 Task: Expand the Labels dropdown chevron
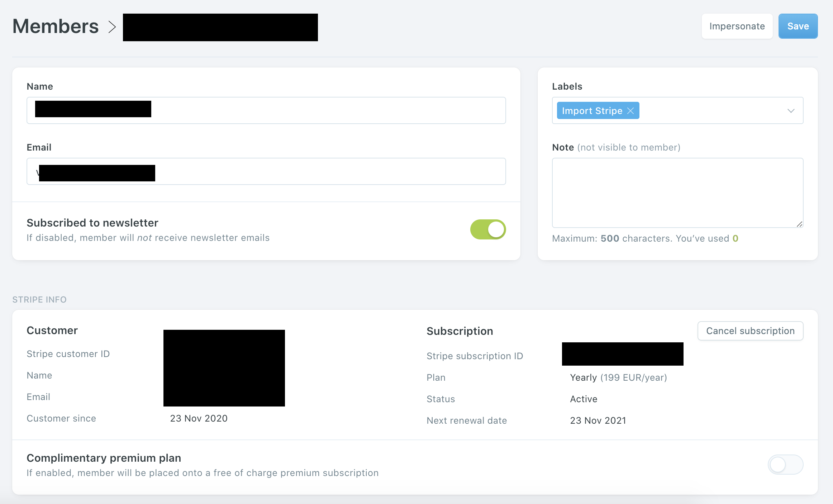pyautogui.click(x=791, y=111)
